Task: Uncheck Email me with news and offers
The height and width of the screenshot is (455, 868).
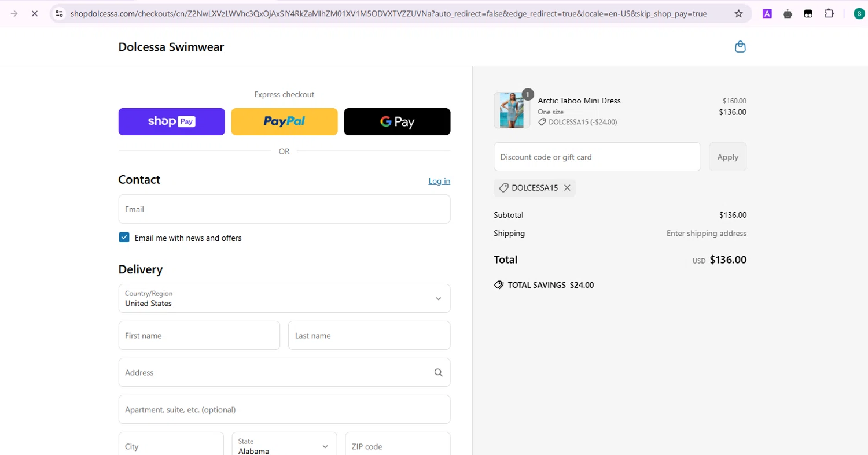Action: [124, 237]
